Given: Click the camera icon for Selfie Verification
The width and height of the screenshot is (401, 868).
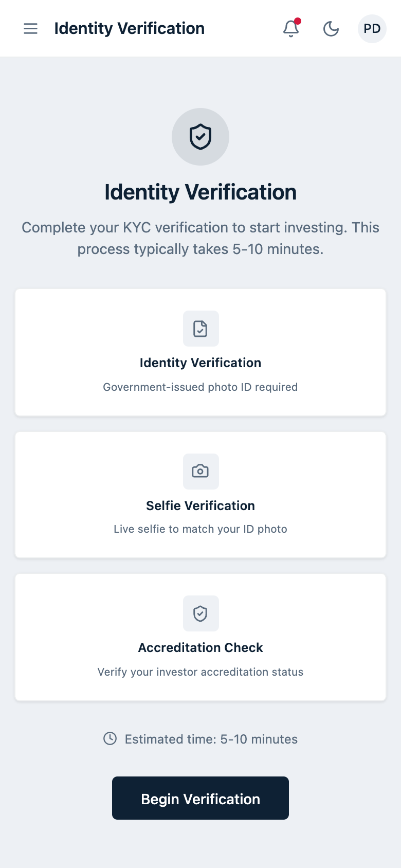Looking at the screenshot, I should click(x=200, y=471).
